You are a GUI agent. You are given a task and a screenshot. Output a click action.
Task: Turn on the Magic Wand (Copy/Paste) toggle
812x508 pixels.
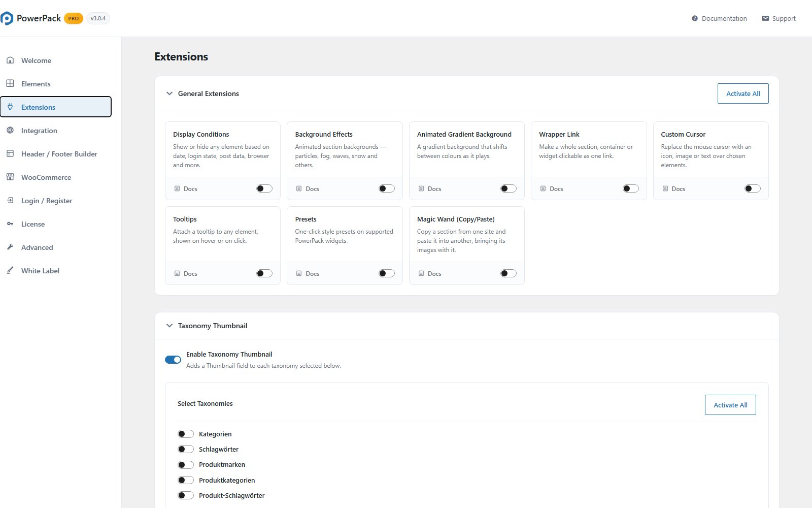[509, 273]
